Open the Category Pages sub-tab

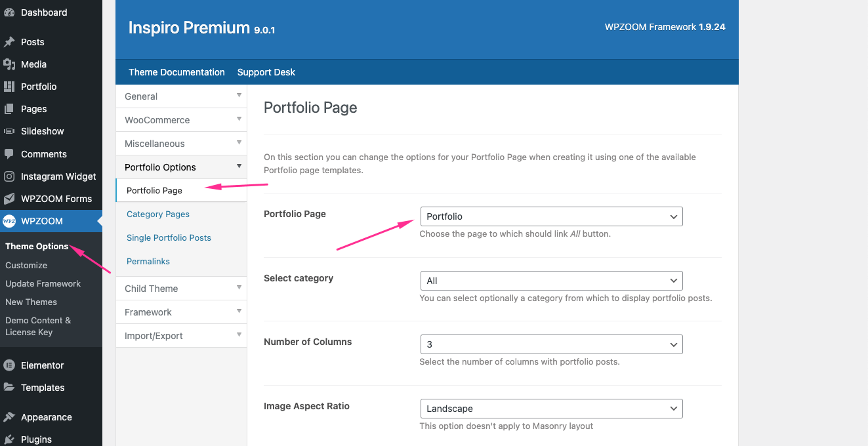click(x=158, y=214)
